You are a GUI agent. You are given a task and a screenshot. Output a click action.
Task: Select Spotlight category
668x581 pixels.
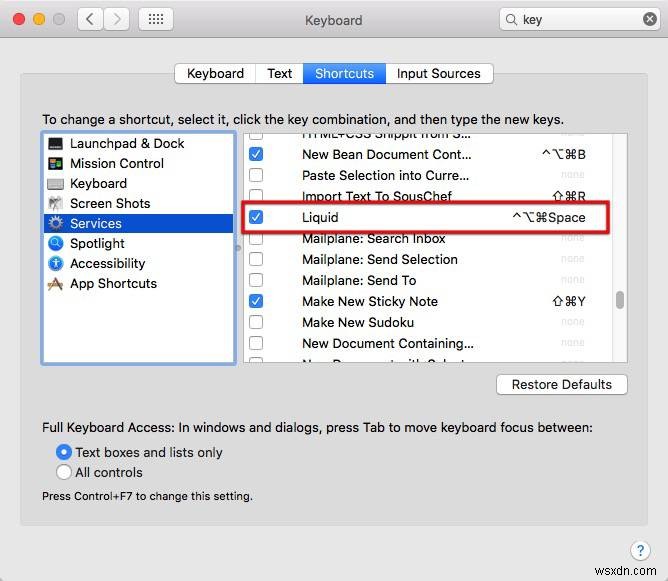[x=138, y=243]
